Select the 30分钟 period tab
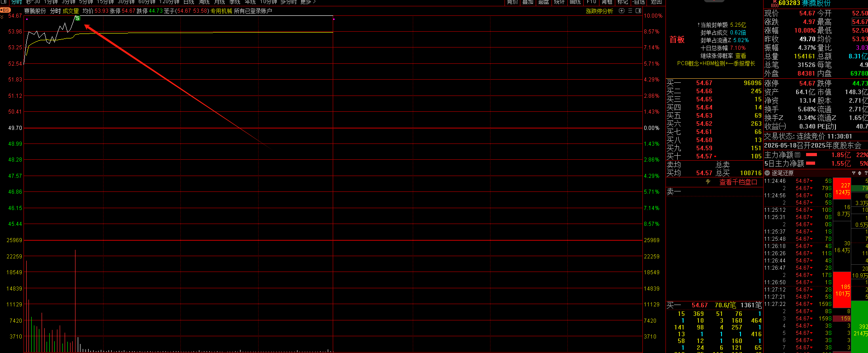Screen dimensions: 868x353 coord(126,2)
